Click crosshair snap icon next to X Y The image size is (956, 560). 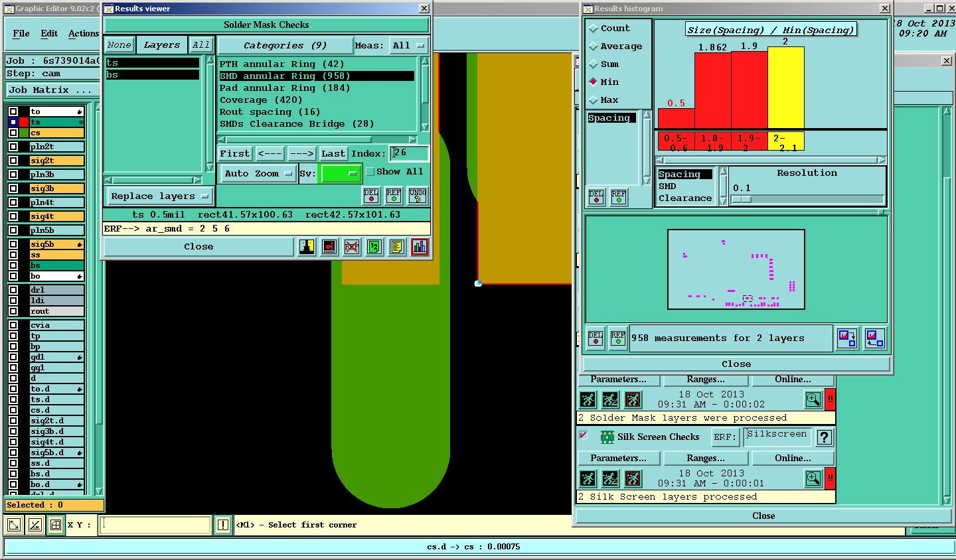[x=56, y=525]
